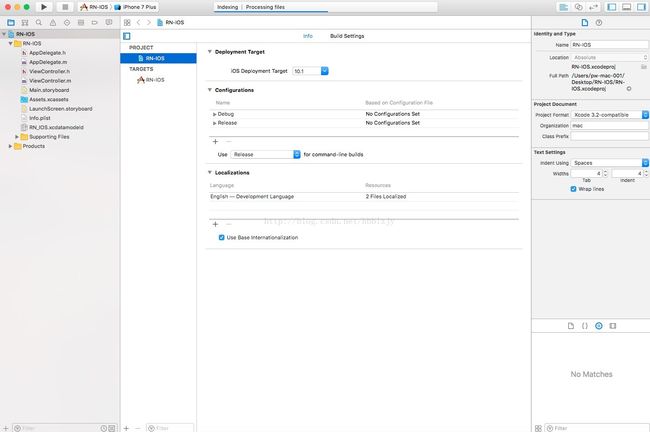650x432 pixels.
Task: Open related items grid in jump bar
Action: (127, 22)
